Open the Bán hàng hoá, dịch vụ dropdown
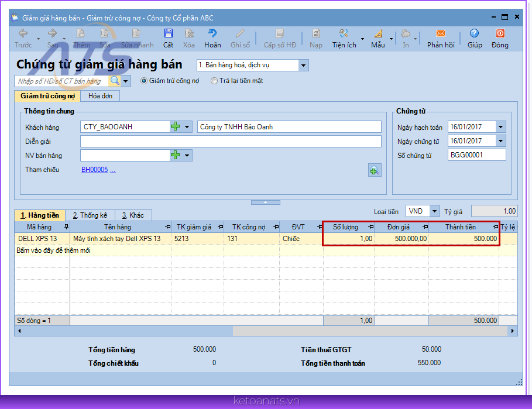Image resolution: width=532 pixels, height=409 pixels. (303, 65)
